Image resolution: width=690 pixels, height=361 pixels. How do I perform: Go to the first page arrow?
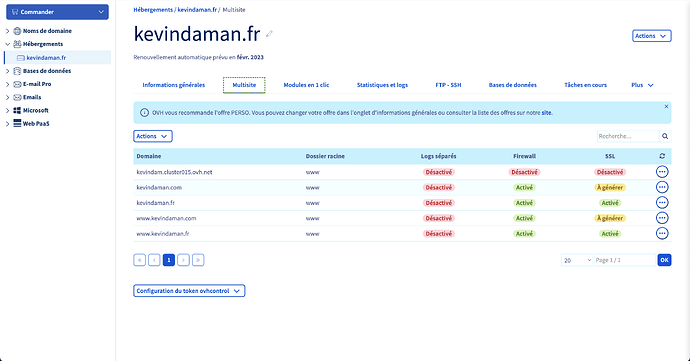(x=139, y=260)
